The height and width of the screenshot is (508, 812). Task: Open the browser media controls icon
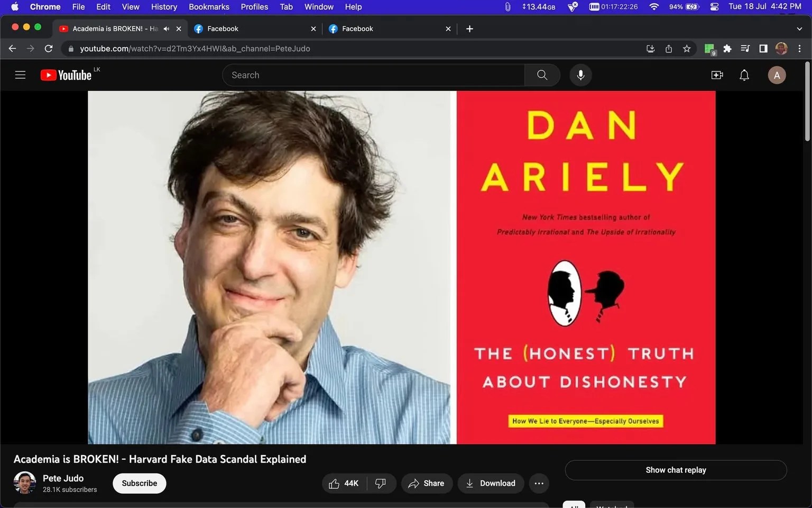[745, 48]
